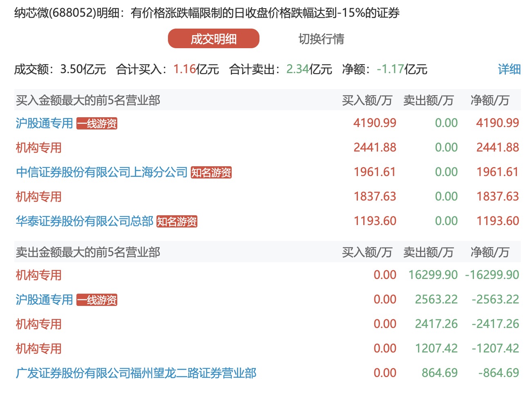Click the 合计买入 1.16亿元 summary

click(x=168, y=69)
